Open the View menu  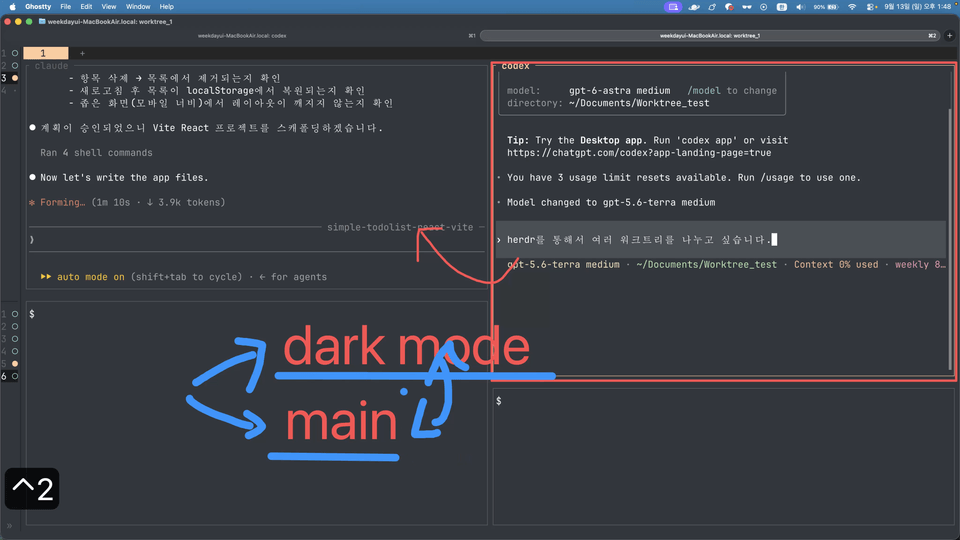[x=108, y=7]
